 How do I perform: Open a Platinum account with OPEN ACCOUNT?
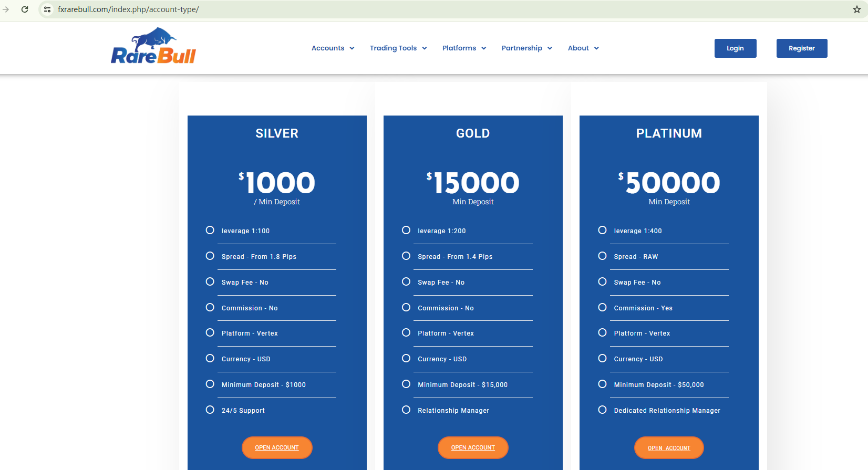(669, 448)
